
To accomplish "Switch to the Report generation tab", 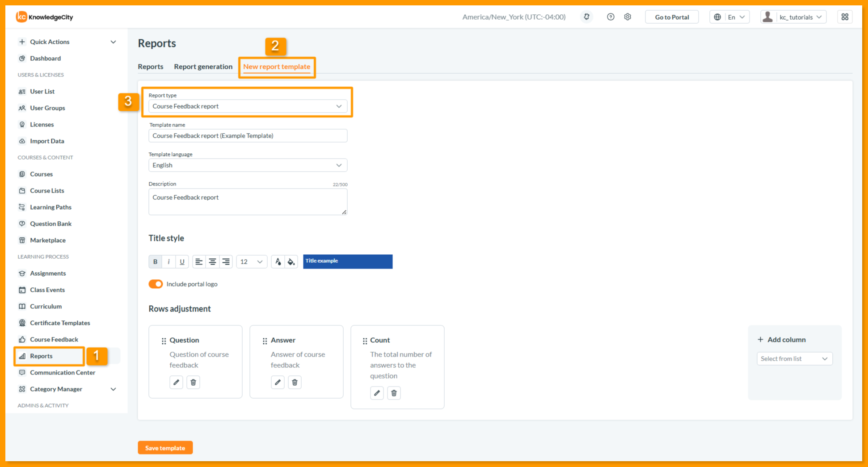I will coord(203,67).
